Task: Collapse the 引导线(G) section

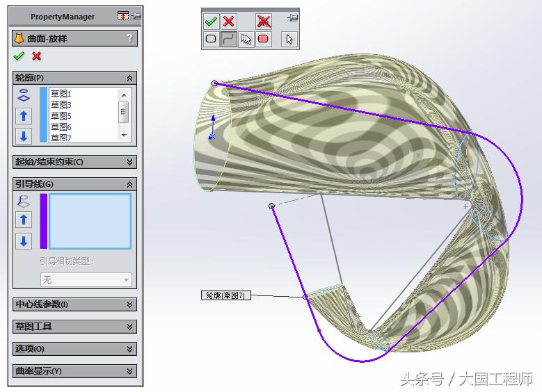Action: 129,184
